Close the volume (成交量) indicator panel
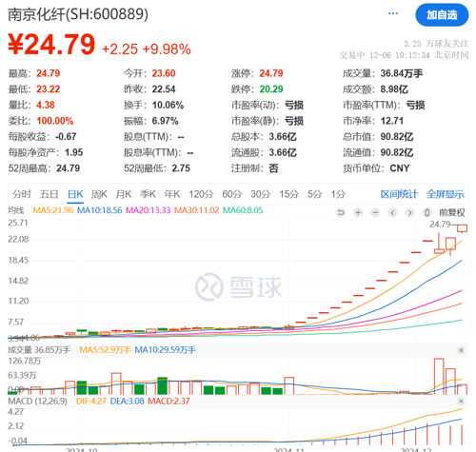 pos(461,350)
